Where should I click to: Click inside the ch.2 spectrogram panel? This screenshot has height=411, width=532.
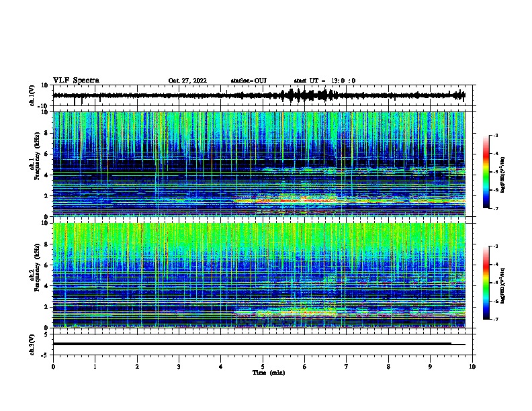pyautogui.click(x=259, y=275)
